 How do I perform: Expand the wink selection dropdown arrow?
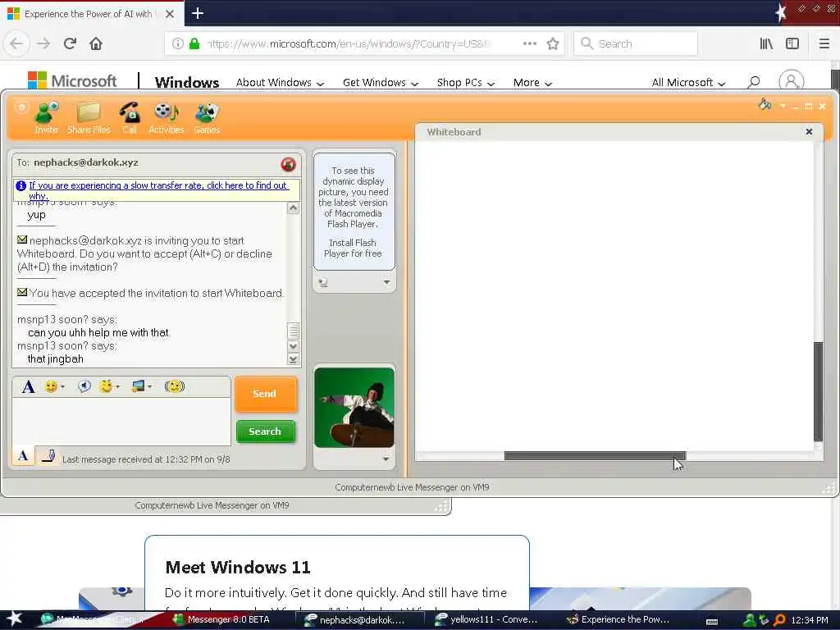coord(117,387)
